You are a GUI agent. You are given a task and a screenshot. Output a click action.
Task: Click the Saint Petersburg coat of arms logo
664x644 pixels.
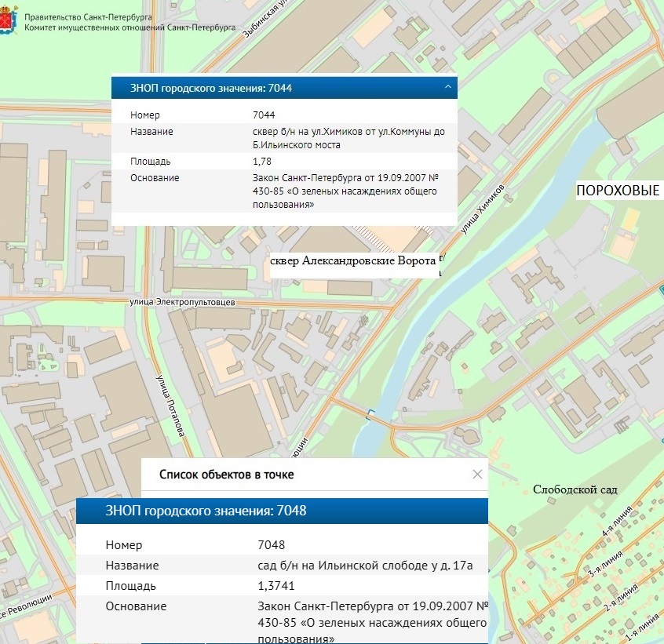(11, 20)
